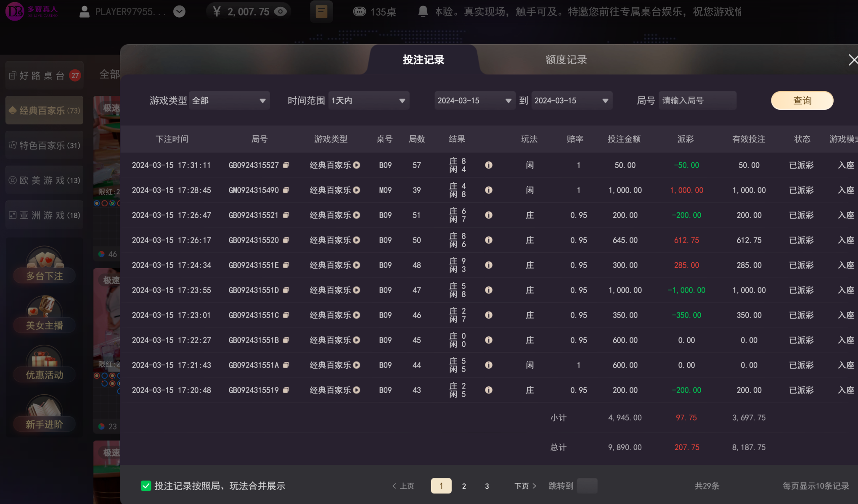Viewport: 858px width, 504px height.
Task: Uncheck merge bet records checkbox
Action: 146,486
